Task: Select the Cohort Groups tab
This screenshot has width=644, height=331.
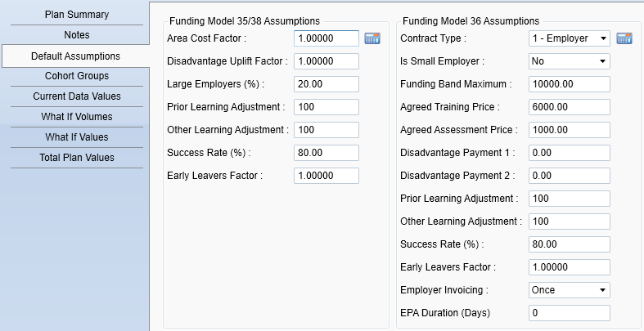Action: pyautogui.click(x=77, y=76)
